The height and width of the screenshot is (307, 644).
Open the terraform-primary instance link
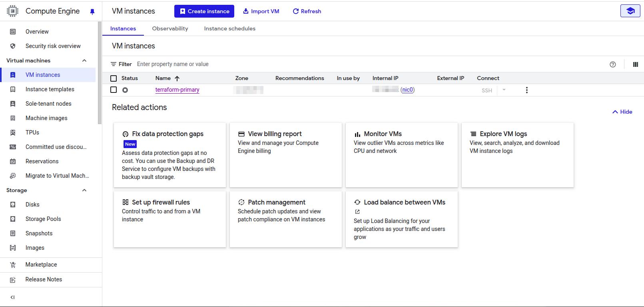pyautogui.click(x=177, y=90)
